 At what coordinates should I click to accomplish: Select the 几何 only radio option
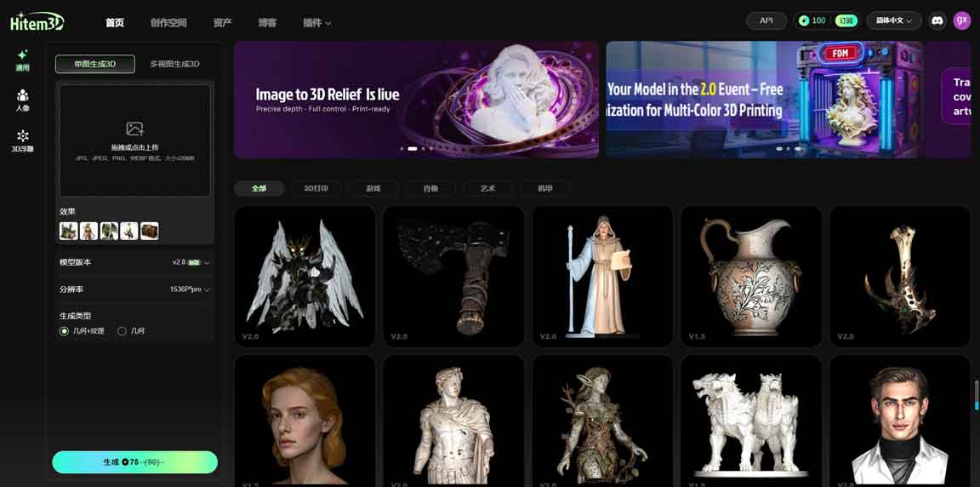(122, 331)
